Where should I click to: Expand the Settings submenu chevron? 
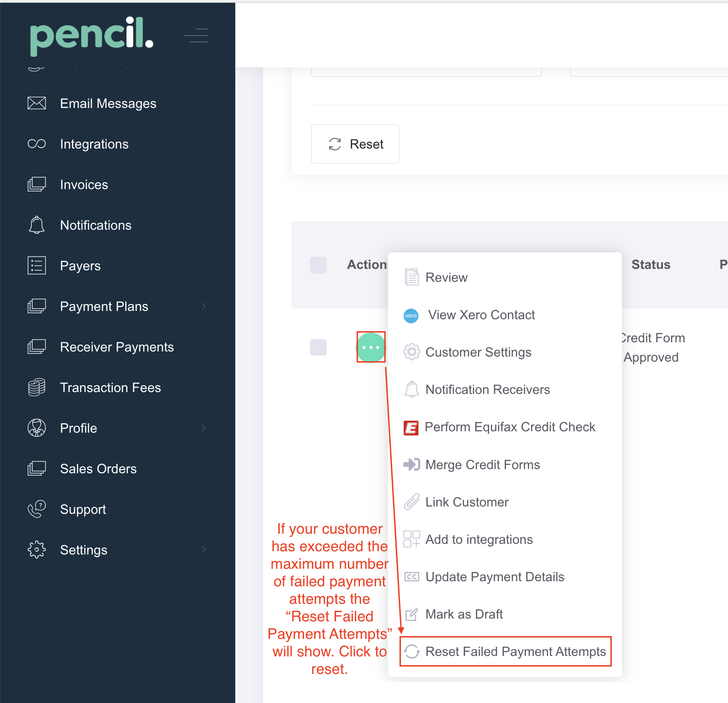(203, 550)
